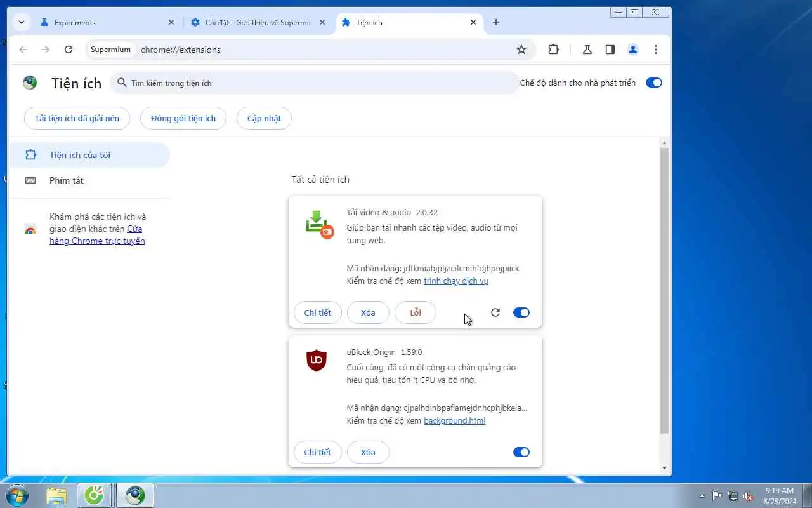Click the Supermium logo beside Tiện ích
This screenshot has height=508, width=812.
tap(30, 83)
